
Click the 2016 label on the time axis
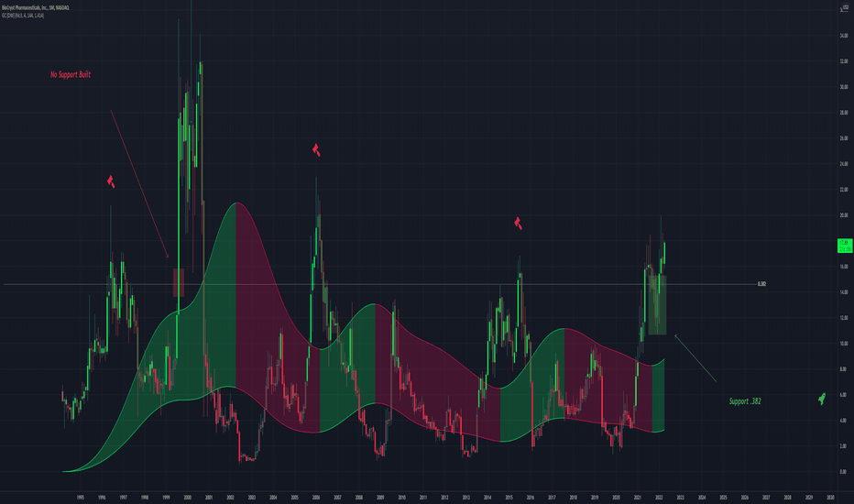[530, 497]
